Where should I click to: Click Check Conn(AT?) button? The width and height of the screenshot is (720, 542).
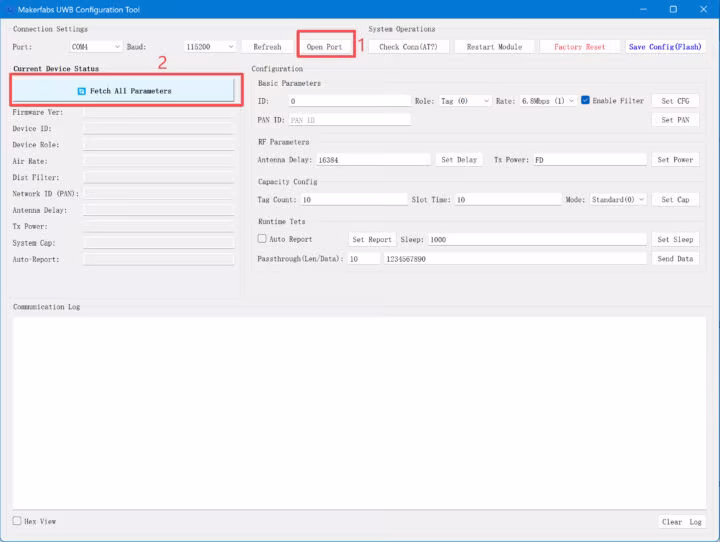coord(408,47)
